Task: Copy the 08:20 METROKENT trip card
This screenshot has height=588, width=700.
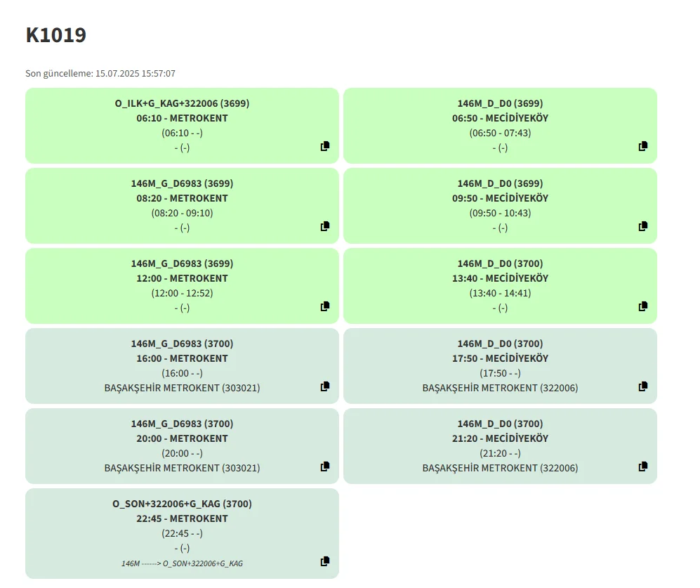Action: click(x=325, y=226)
